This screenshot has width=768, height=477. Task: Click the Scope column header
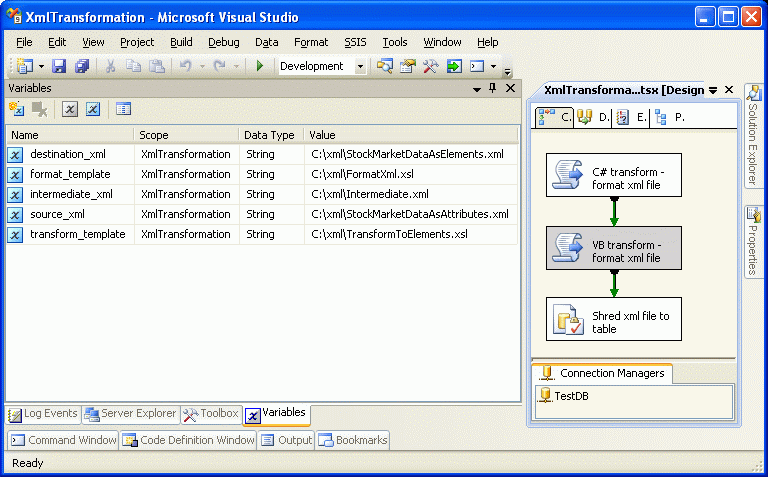click(x=186, y=135)
